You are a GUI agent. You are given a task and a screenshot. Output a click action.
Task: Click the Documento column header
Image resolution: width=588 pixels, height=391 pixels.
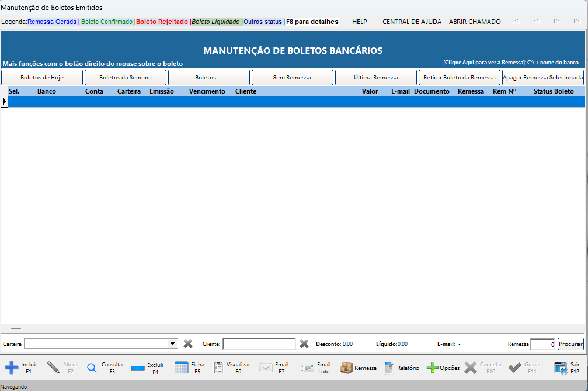click(432, 91)
